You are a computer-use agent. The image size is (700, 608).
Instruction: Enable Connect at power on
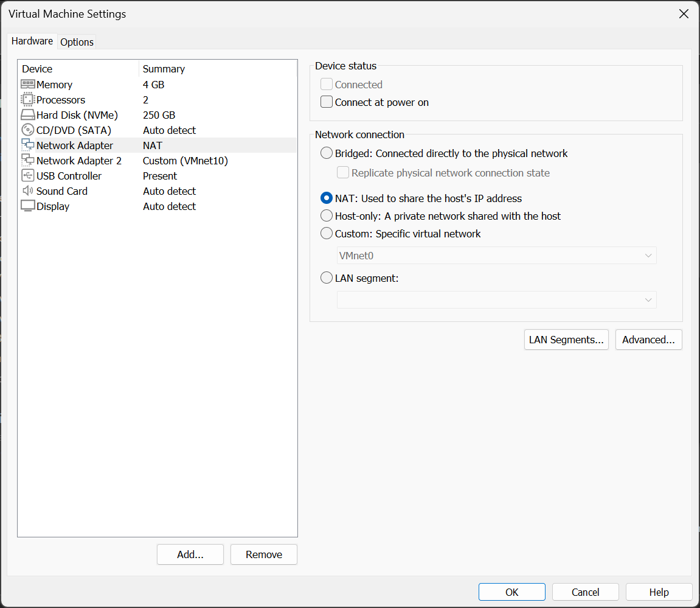(327, 102)
